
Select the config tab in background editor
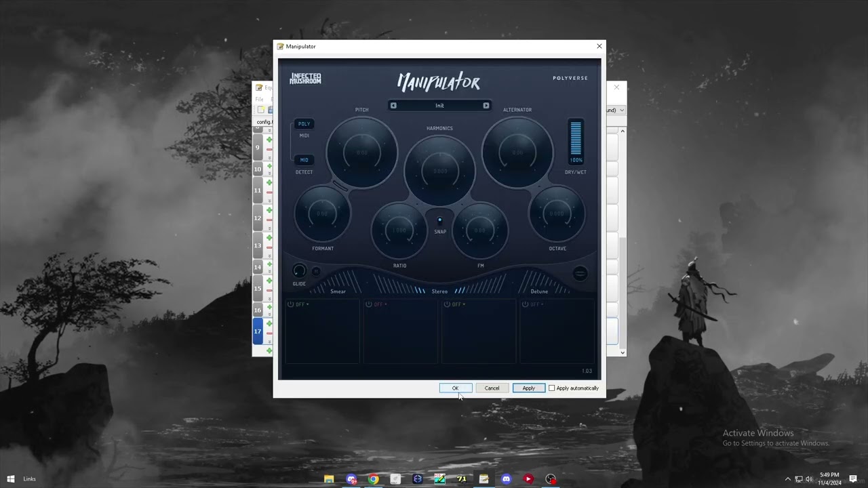point(264,122)
